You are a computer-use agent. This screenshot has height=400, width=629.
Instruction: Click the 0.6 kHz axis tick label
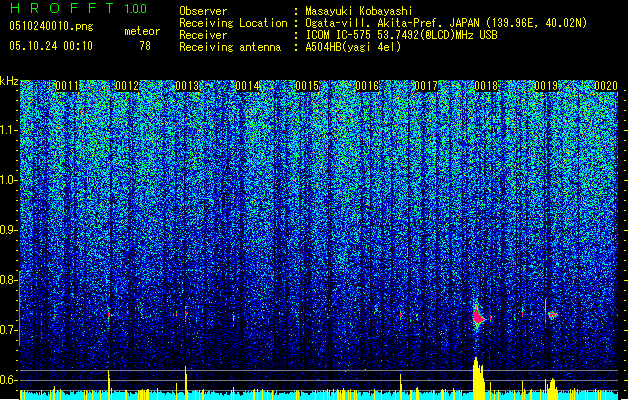(x=8, y=380)
